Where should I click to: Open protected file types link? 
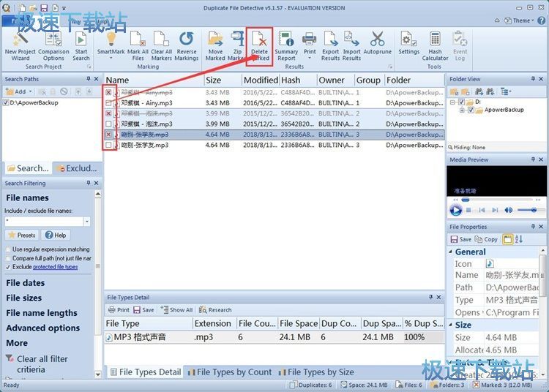pos(56,267)
